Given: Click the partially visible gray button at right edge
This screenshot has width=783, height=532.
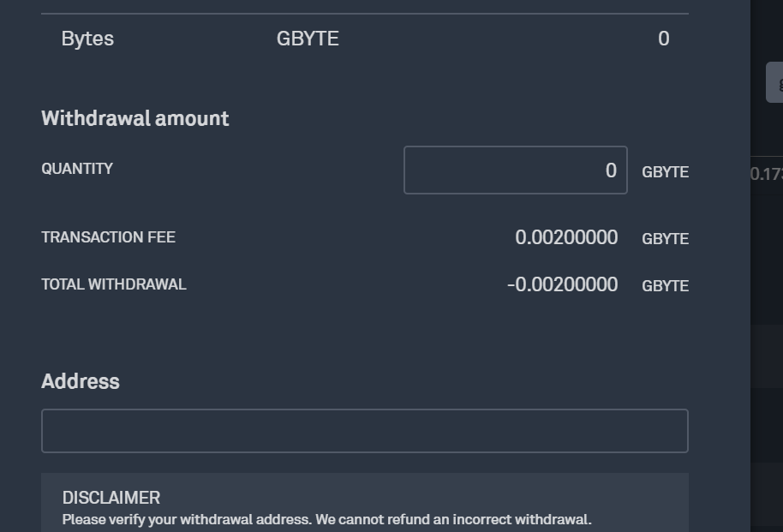Looking at the screenshot, I should tap(774, 83).
